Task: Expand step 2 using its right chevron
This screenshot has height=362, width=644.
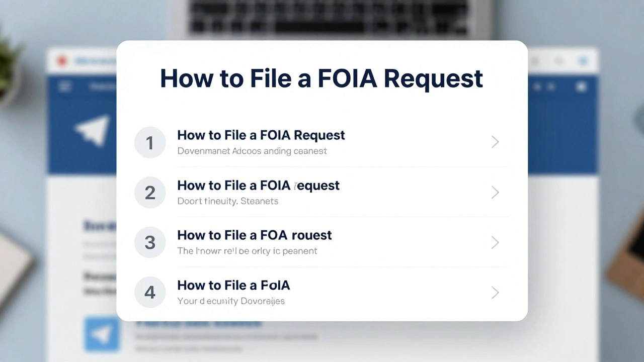Action: coord(495,193)
